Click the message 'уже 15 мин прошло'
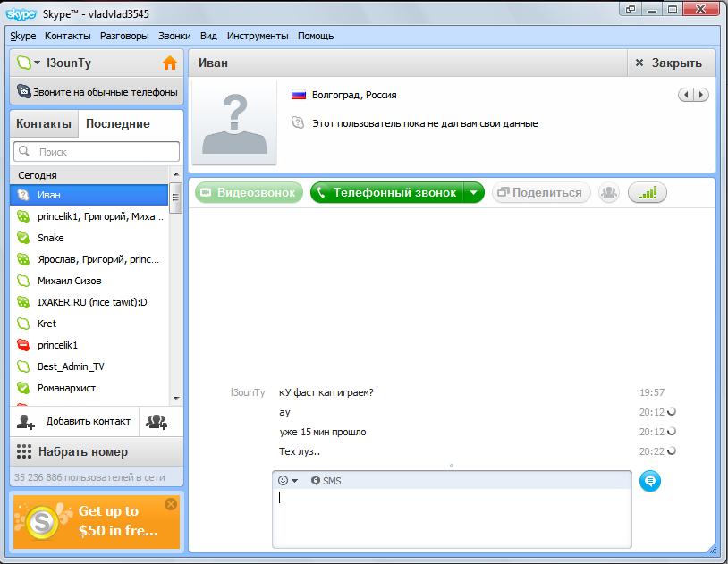The width and height of the screenshot is (728, 564). (323, 432)
